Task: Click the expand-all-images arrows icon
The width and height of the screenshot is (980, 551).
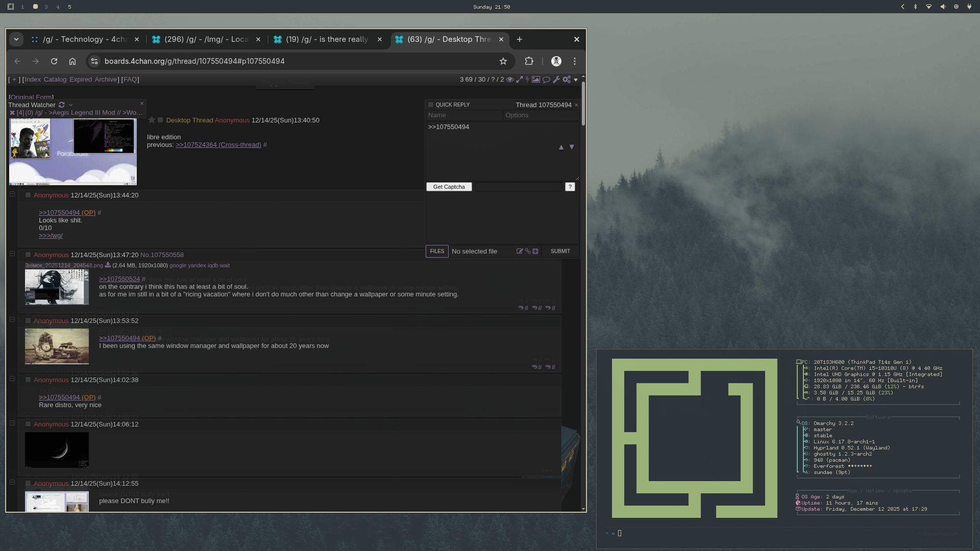Action: pos(519,80)
